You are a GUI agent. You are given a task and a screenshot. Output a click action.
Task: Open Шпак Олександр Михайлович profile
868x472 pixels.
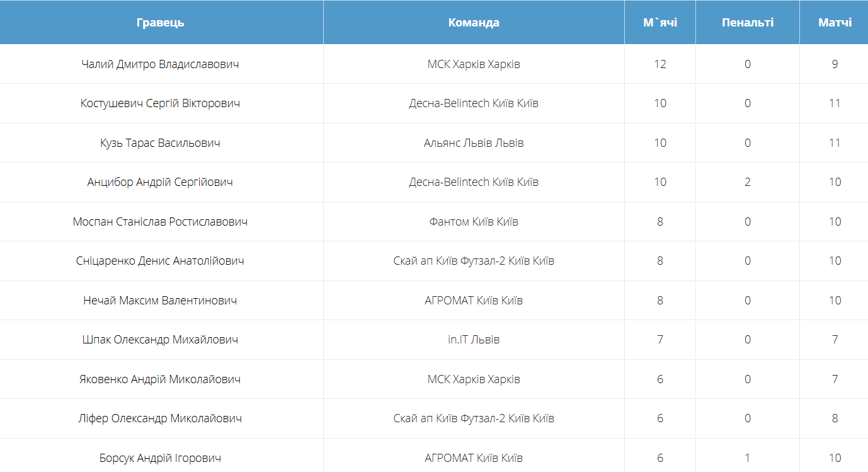pos(160,340)
